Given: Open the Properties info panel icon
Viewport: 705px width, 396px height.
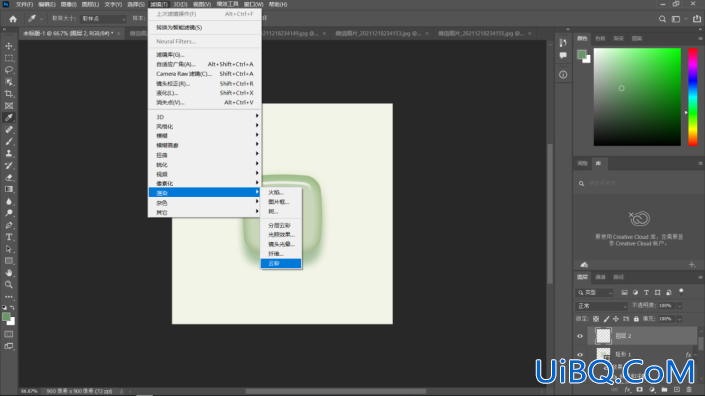Looking at the screenshot, I should 563,75.
